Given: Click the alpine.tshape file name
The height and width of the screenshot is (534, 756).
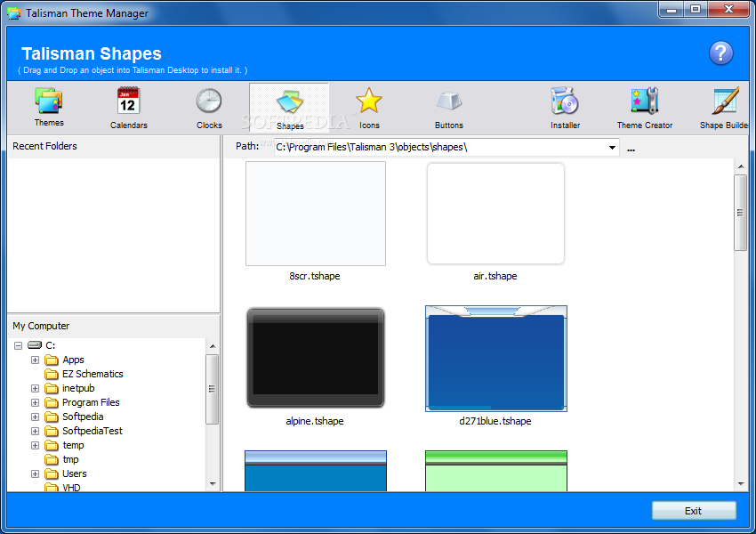Looking at the screenshot, I should tap(315, 421).
